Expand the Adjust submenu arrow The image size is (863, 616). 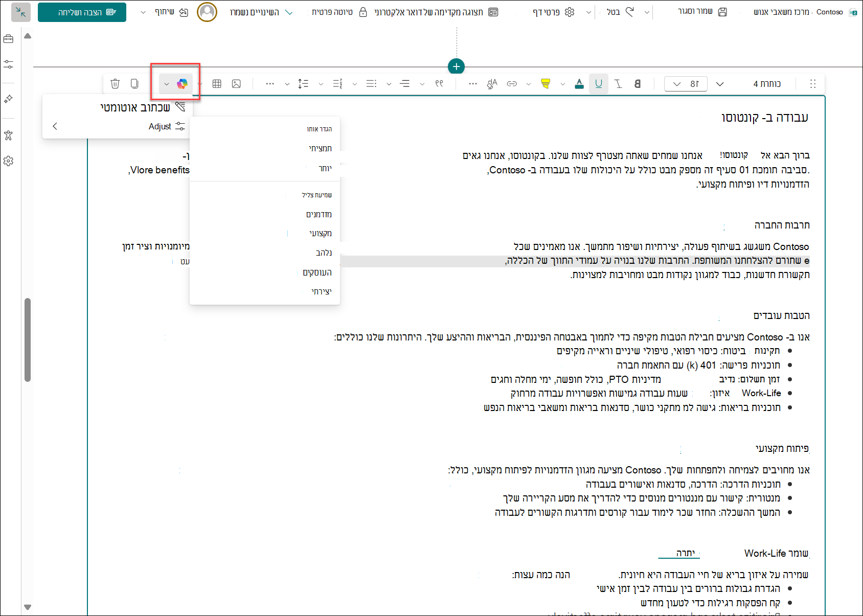(x=55, y=126)
